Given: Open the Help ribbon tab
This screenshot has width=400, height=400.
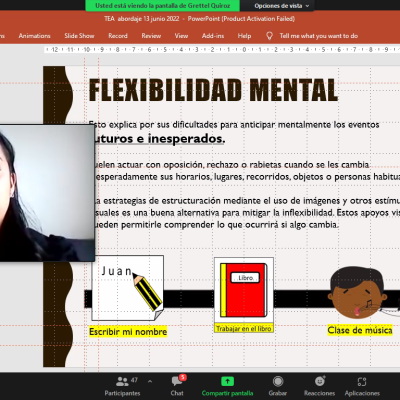Looking at the screenshot, I should coord(244,36).
